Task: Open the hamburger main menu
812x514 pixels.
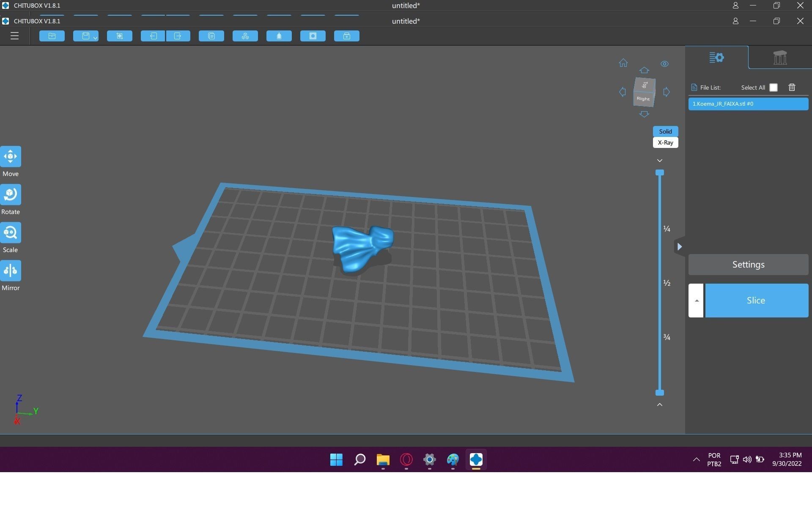Action: [14, 36]
